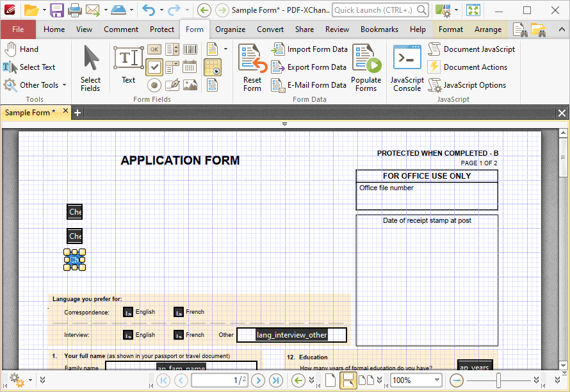The height and width of the screenshot is (392, 570).
Task: Toggle the Correspondence French checkbox
Action: pos(179,313)
